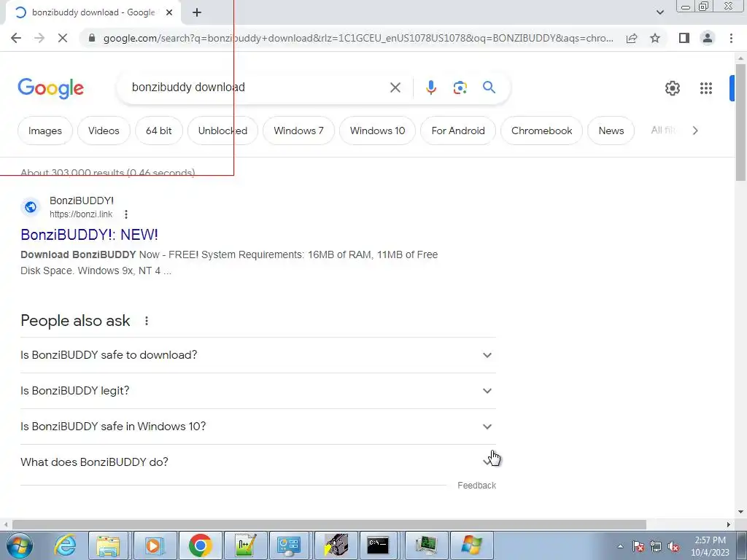Open the tab search dropdown
This screenshot has width=747, height=560.
coord(659,12)
